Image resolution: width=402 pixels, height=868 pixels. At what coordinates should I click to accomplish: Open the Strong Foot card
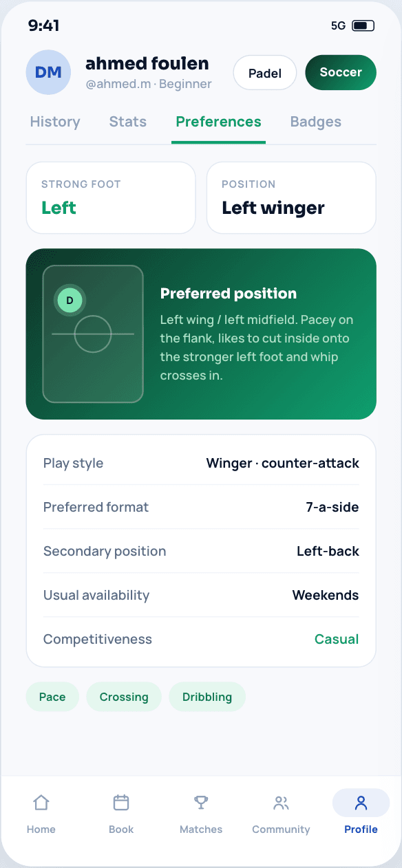tap(111, 198)
